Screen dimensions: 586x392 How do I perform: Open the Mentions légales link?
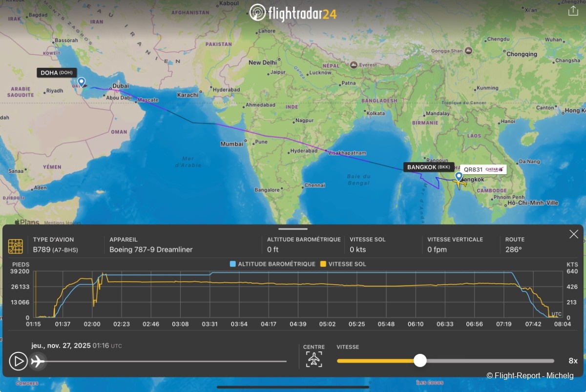pos(63,223)
